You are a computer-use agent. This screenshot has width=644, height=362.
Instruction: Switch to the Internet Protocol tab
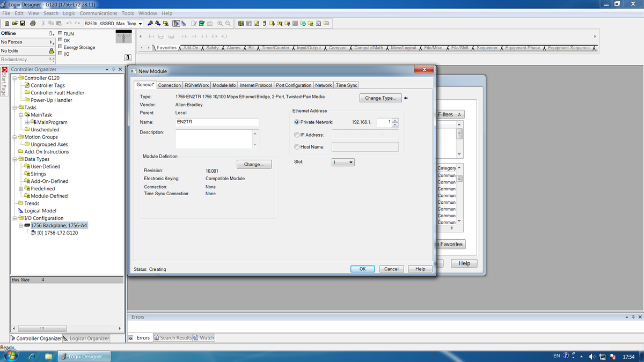(x=255, y=85)
